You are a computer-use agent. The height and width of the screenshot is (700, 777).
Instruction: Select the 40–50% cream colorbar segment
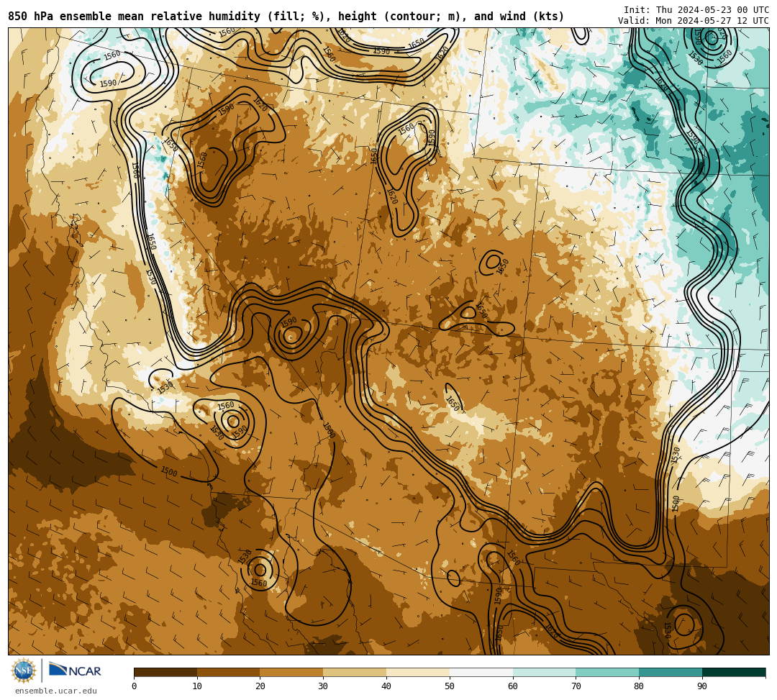coord(418,672)
